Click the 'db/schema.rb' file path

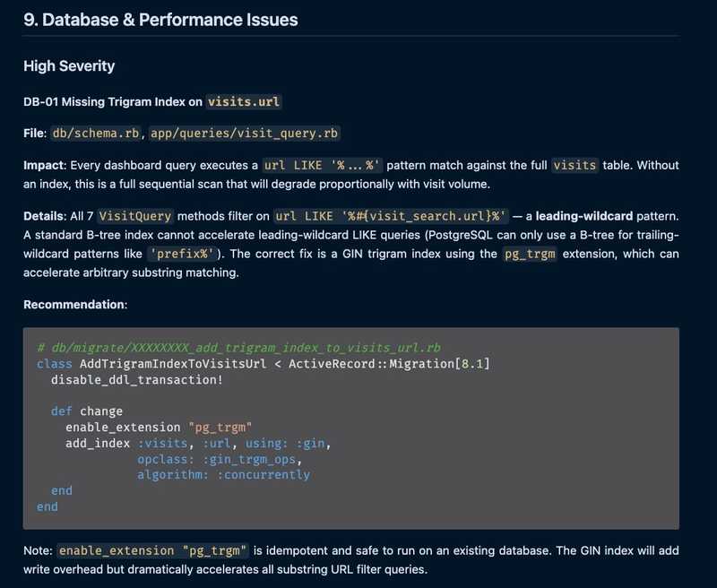point(96,133)
